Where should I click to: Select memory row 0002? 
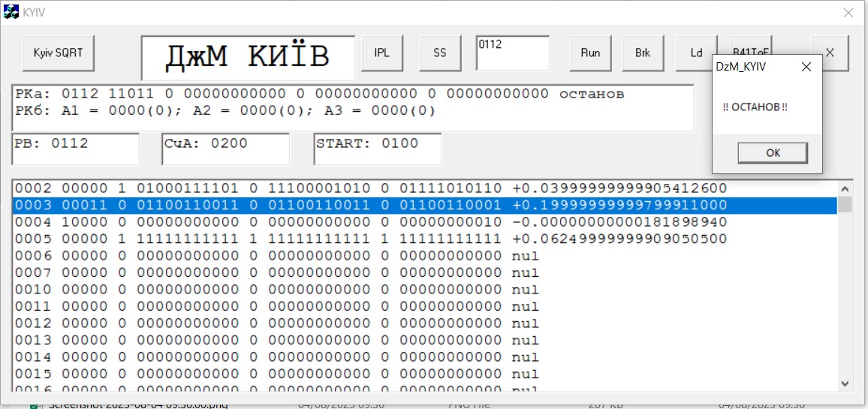424,188
